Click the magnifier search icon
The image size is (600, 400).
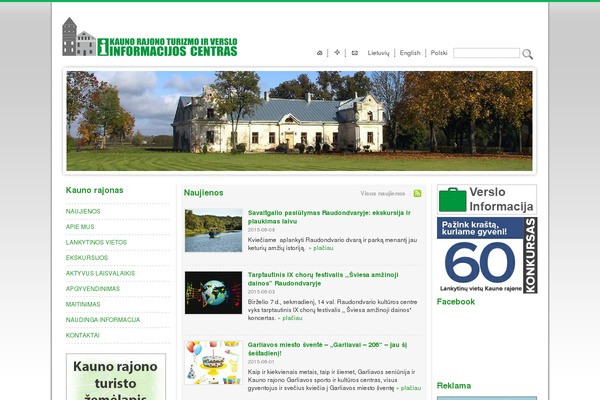(527, 54)
